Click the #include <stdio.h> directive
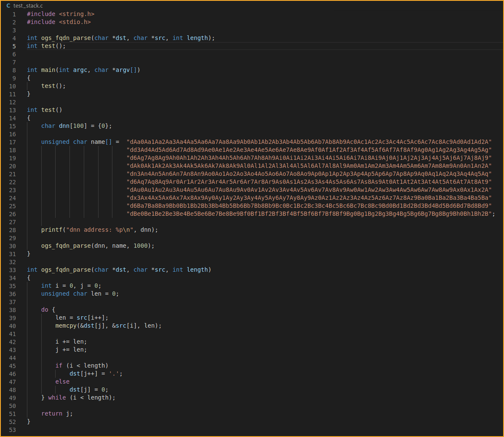504x437 pixels. tap(59, 22)
